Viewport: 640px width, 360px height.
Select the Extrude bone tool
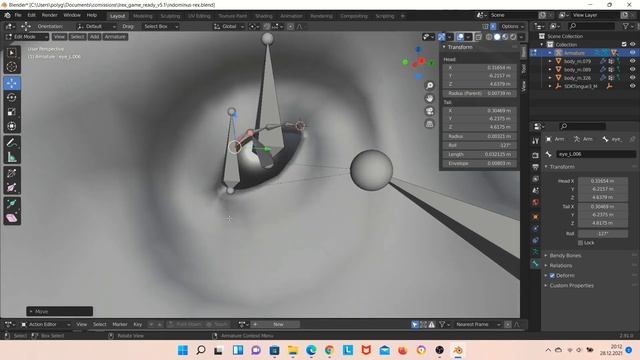click(11, 203)
